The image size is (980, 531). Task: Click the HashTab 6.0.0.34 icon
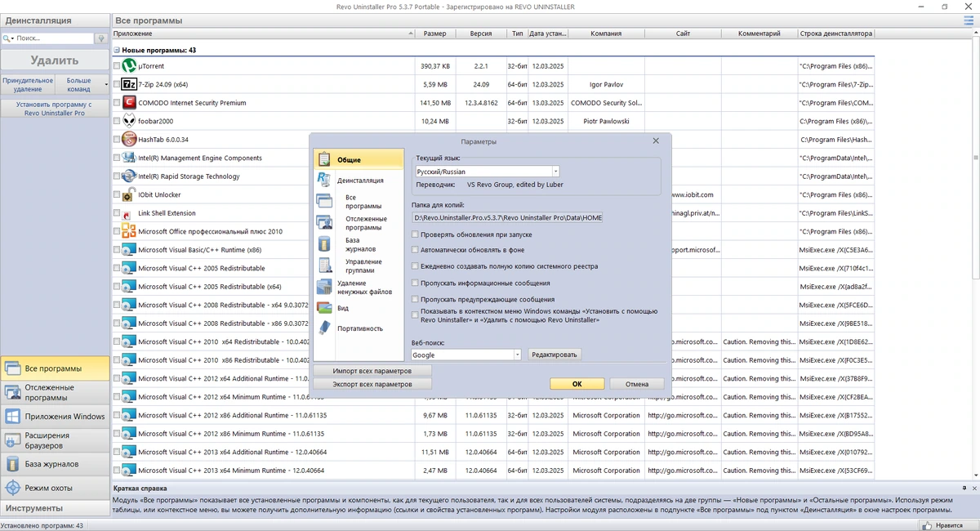pos(128,140)
